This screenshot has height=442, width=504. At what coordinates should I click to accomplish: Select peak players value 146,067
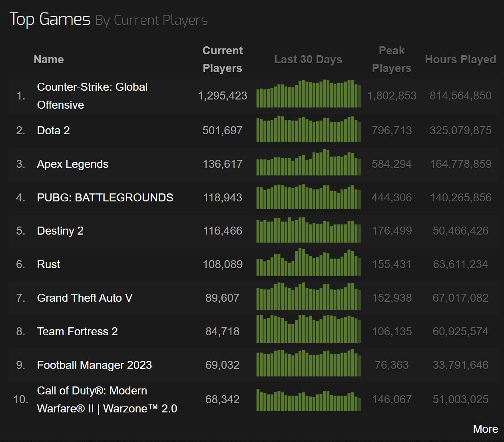point(392,399)
